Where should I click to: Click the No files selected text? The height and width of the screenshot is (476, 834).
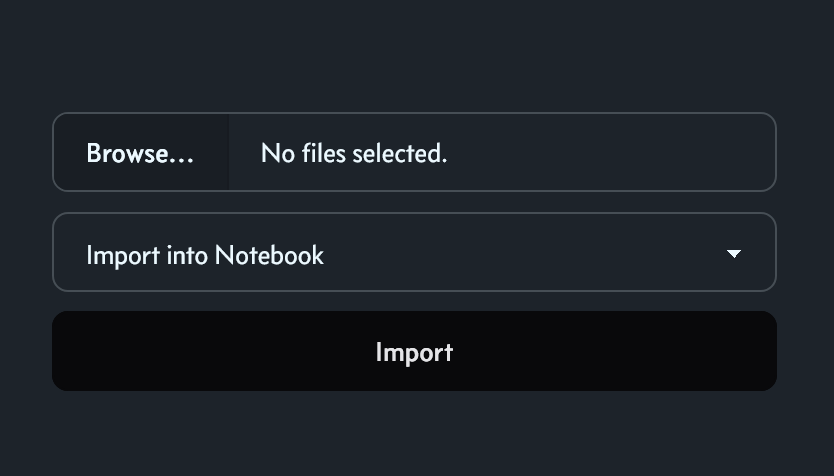(x=354, y=154)
